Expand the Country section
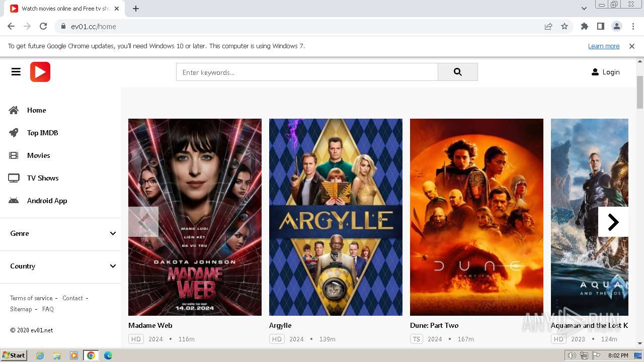 coord(63,266)
